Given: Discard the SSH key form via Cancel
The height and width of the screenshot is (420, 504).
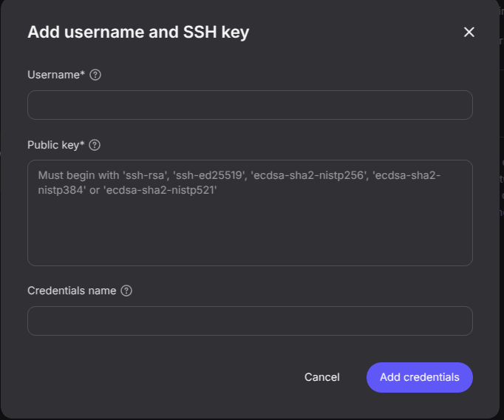Looking at the screenshot, I should pyautogui.click(x=322, y=377).
